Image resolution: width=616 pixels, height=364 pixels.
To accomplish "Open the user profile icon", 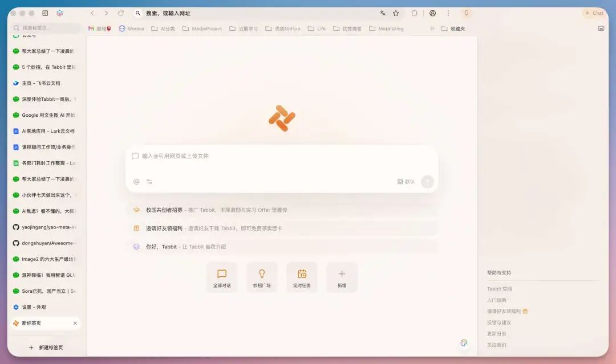I will pos(432,13).
